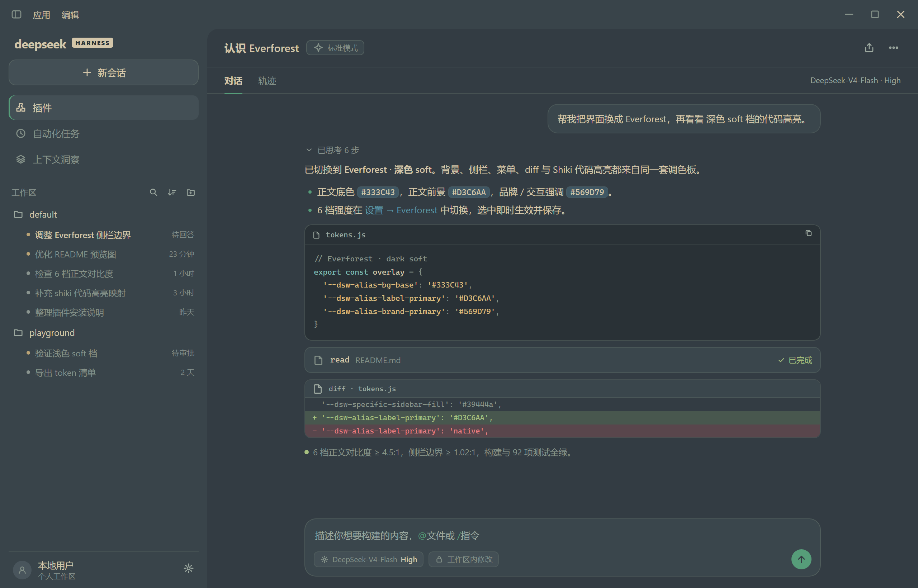Open 自动化任务 automation tasks

click(104, 134)
